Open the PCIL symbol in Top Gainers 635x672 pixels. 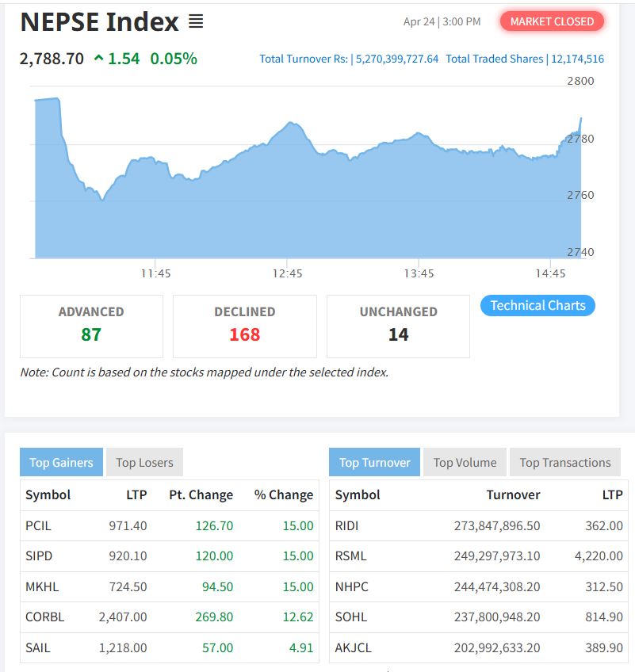pos(38,525)
